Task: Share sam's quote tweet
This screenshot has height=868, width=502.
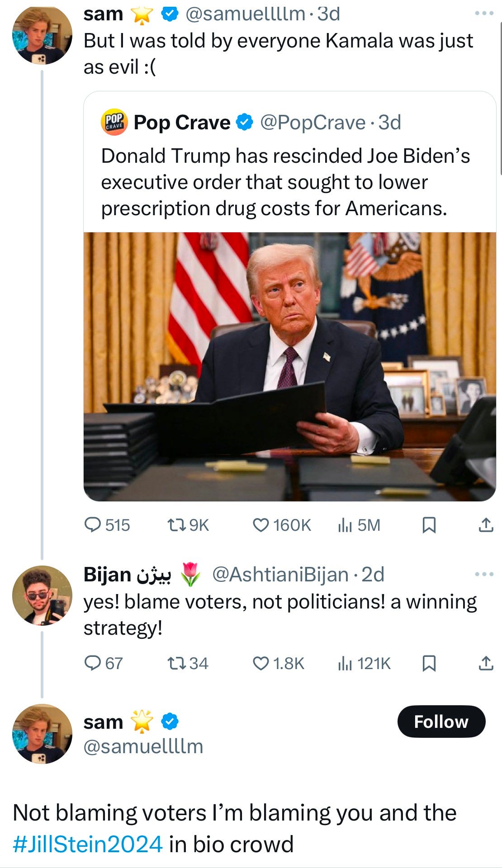Action: (x=486, y=525)
